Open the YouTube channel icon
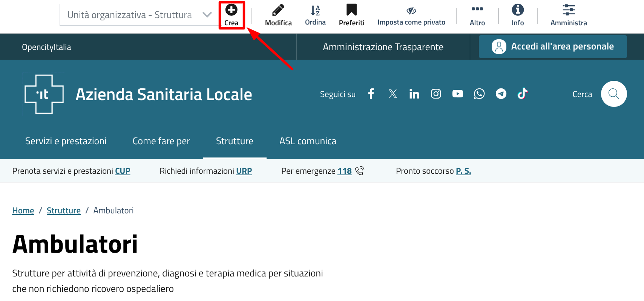644x301 pixels. pyautogui.click(x=457, y=94)
